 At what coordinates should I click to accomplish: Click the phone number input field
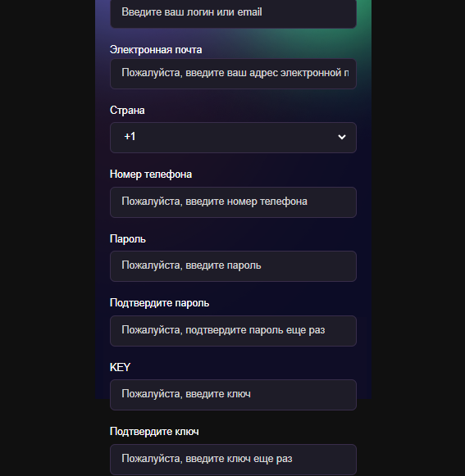pos(233,202)
